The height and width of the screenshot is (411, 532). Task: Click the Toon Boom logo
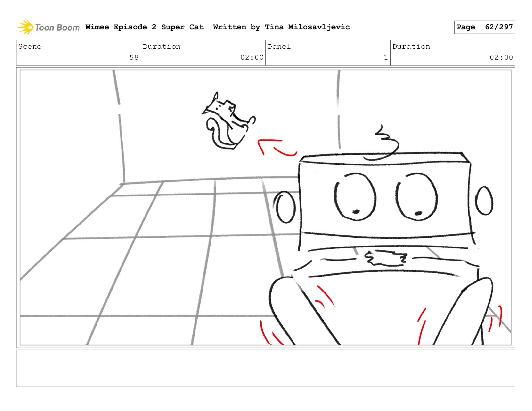tap(49, 27)
